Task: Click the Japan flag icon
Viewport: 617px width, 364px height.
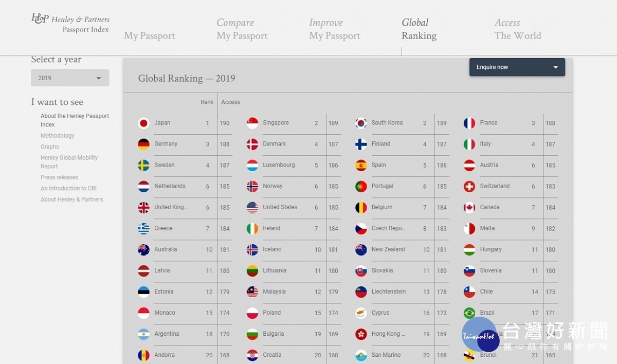Action: pyautogui.click(x=143, y=123)
